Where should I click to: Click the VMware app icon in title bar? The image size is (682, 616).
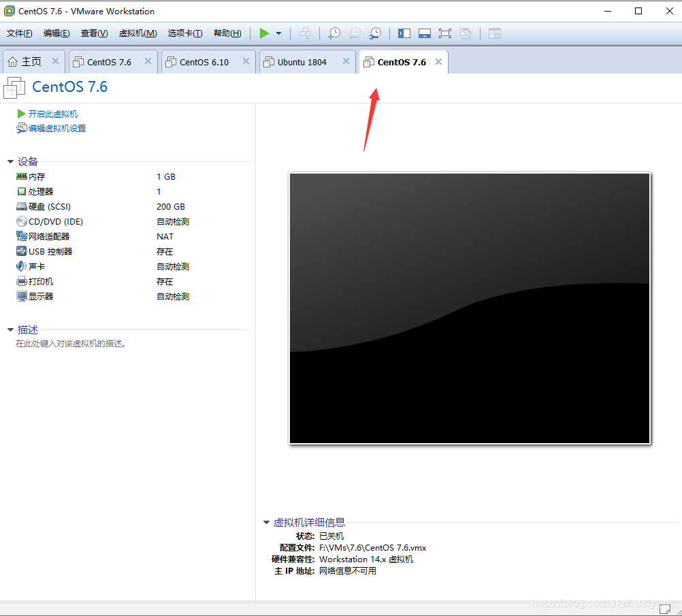pos(9,11)
